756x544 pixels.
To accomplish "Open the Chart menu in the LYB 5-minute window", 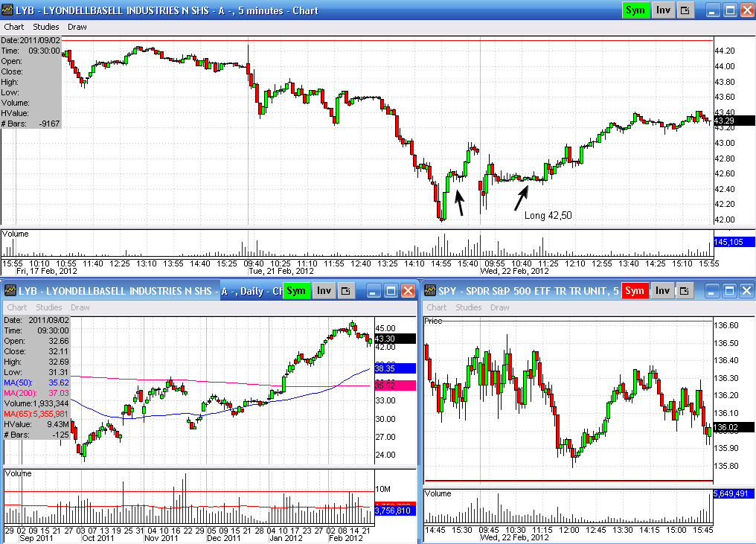I will 14,27.
